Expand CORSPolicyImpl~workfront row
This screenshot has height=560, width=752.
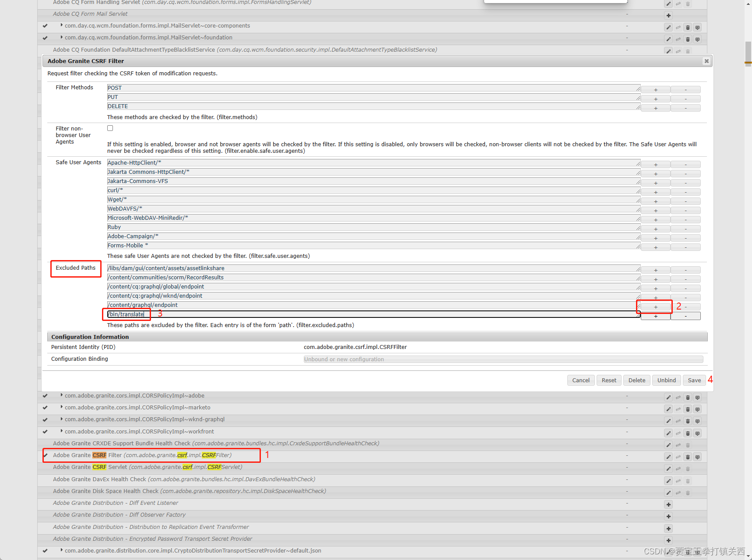pyautogui.click(x=62, y=431)
